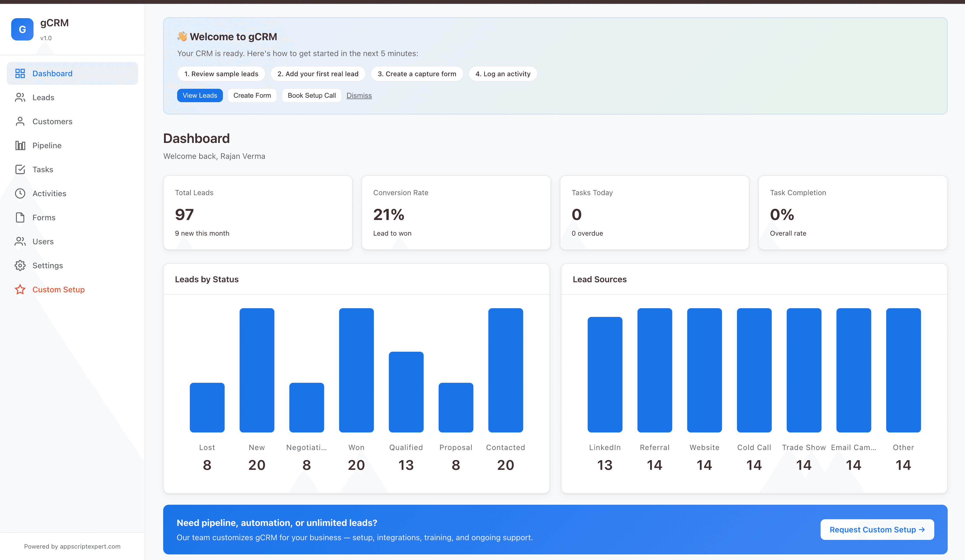Screen dimensions: 965x560
Task: Click the Tasks checkmark icon
Action: click(x=20, y=169)
